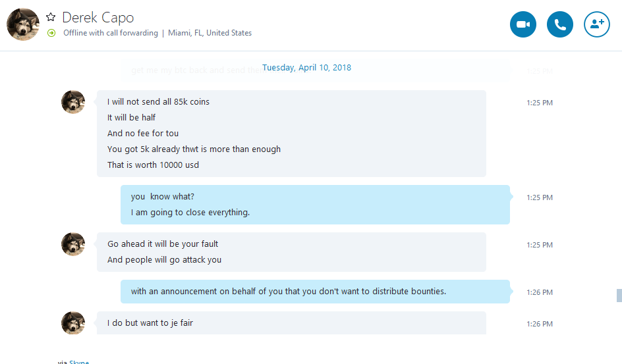
Task: Add people to this conversation
Action: [x=596, y=24]
